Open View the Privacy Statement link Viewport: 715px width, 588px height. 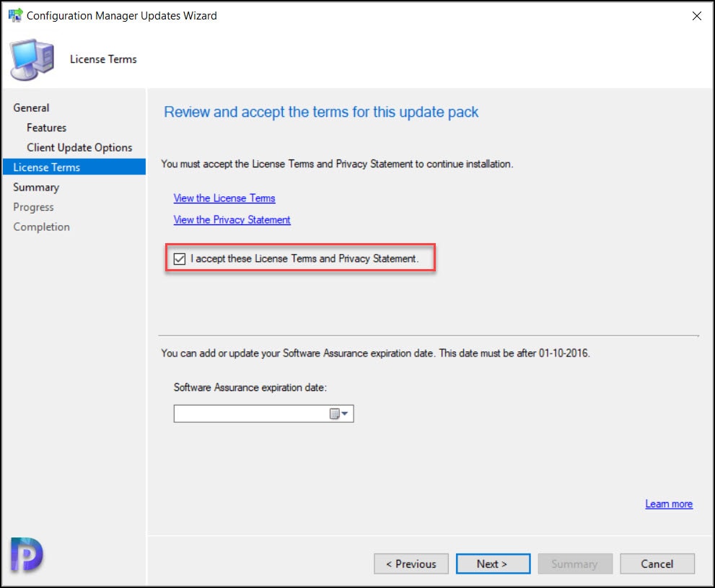(232, 220)
